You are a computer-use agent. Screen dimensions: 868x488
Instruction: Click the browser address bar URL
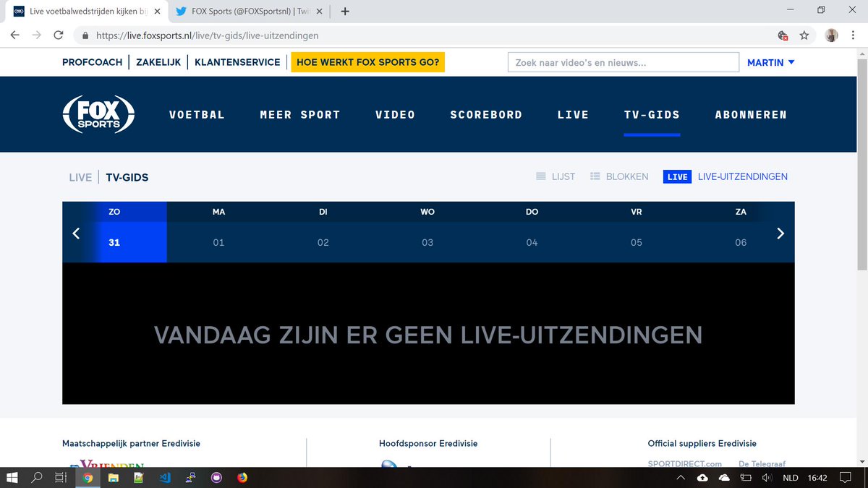(x=207, y=35)
